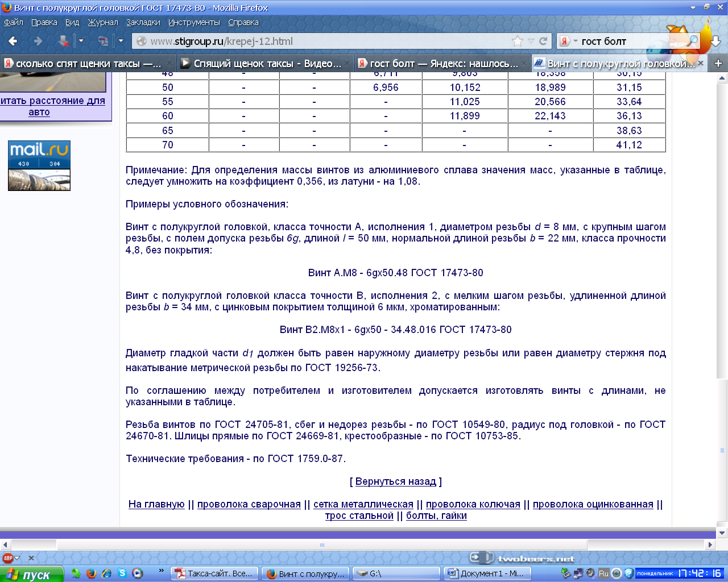Launch Internet Explorer from quick launch
728x582 pixels.
point(106,573)
